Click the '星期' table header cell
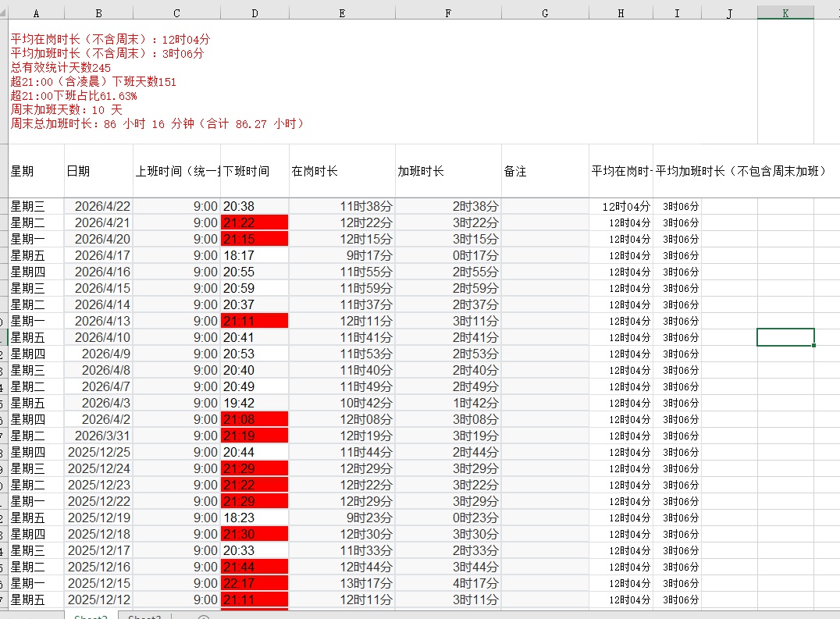 pyautogui.click(x=37, y=171)
